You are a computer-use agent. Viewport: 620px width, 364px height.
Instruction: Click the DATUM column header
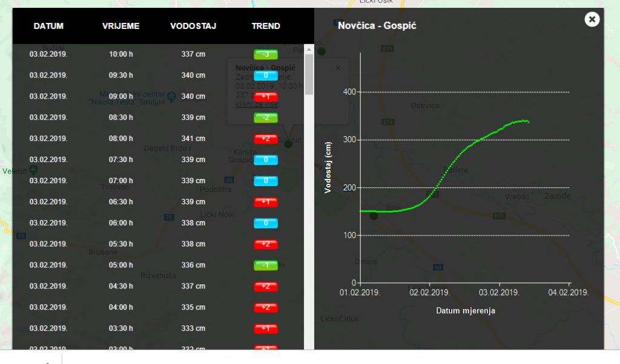pyautogui.click(x=48, y=26)
